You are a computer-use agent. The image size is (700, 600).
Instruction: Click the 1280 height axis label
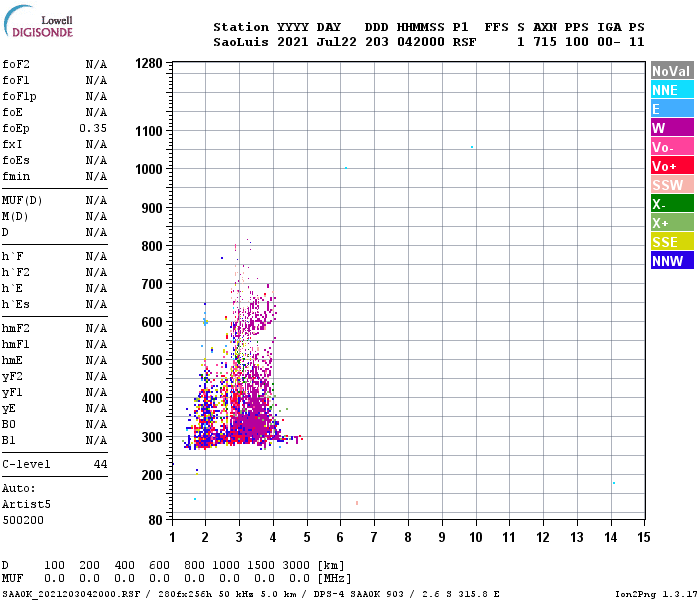pyautogui.click(x=149, y=63)
